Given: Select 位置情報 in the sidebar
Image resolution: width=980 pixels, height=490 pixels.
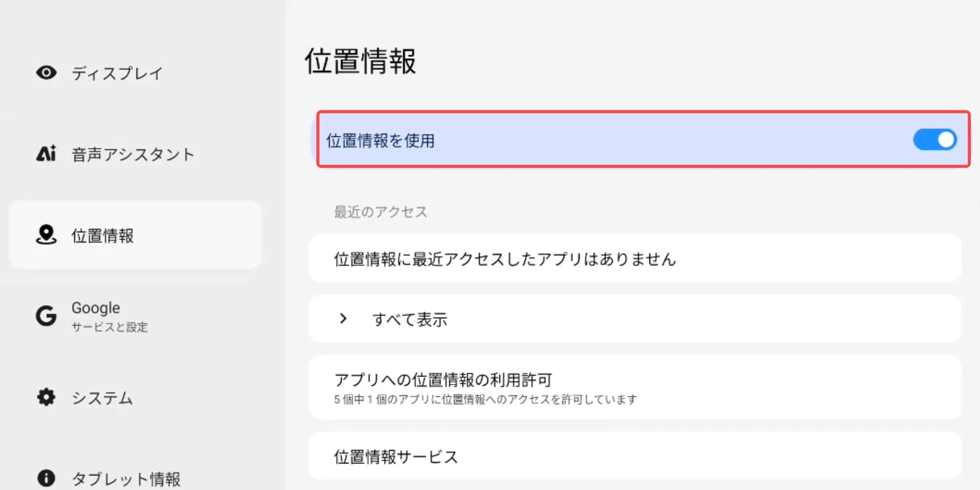Looking at the screenshot, I should coord(103,236).
